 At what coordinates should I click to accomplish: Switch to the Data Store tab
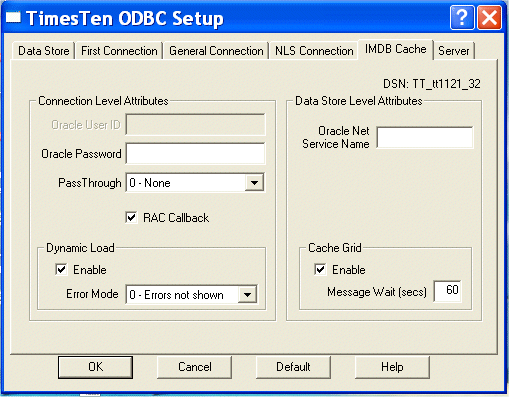pyautogui.click(x=43, y=51)
